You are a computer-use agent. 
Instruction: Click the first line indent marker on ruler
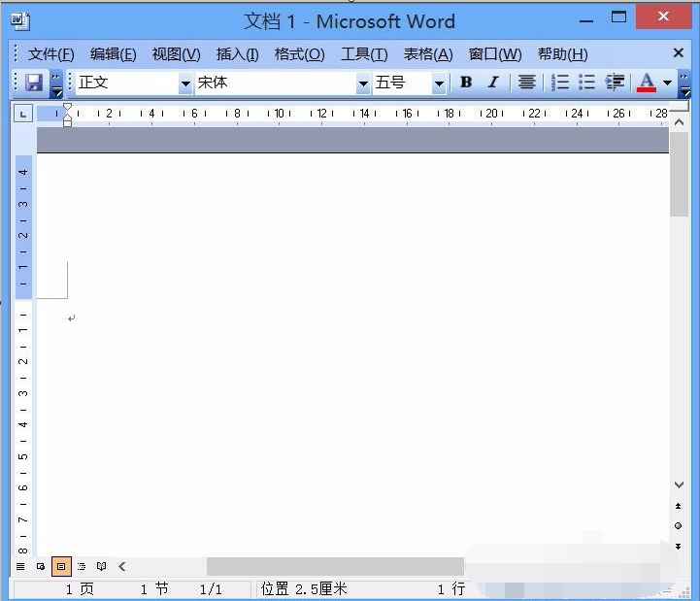[x=67, y=107]
